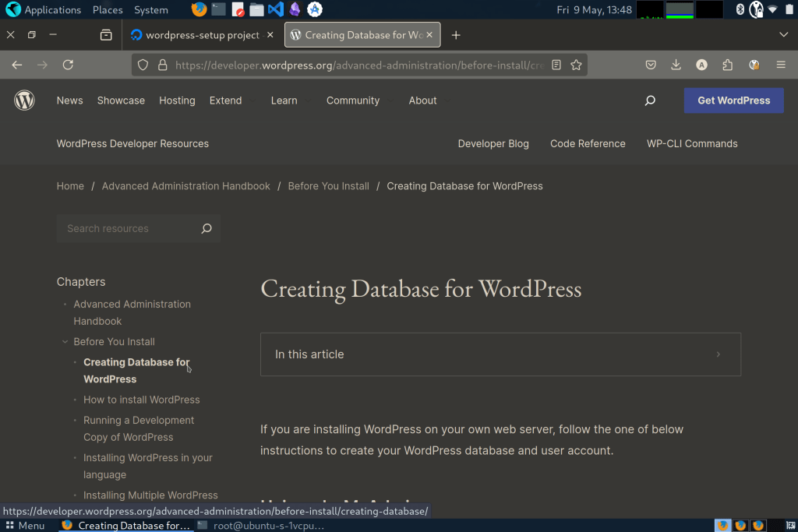Click the WordPress logo in header

pos(24,100)
